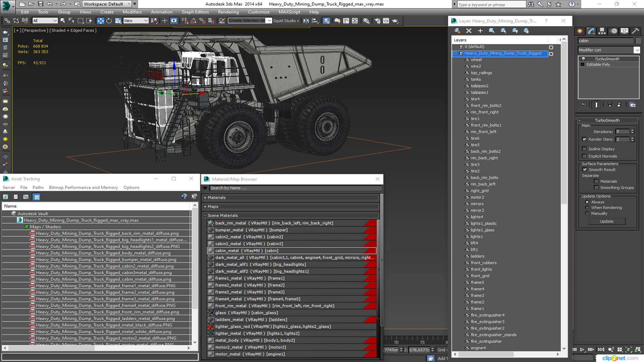This screenshot has height=362, width=644.
Task: Switch Asset Tracking to table view icon
Action: click(37, 197)
